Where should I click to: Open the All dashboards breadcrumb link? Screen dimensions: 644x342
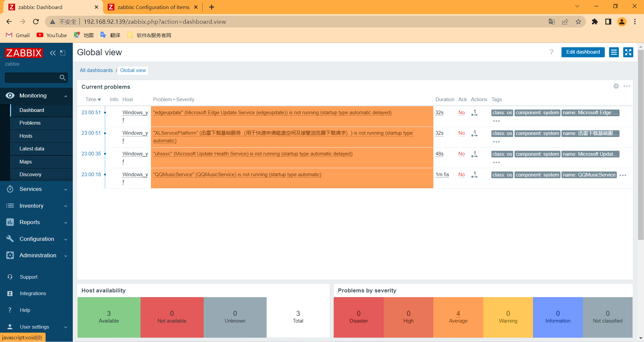click(96, 70)
